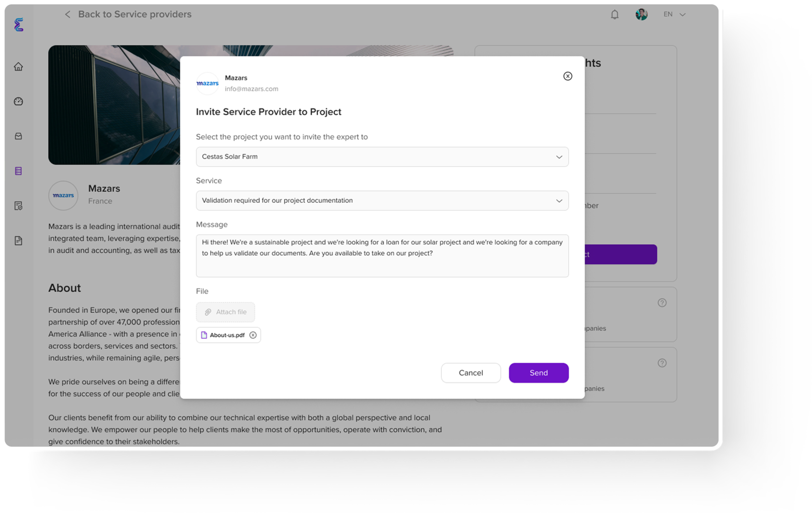Open the notifications bell

tap(614, 14)
